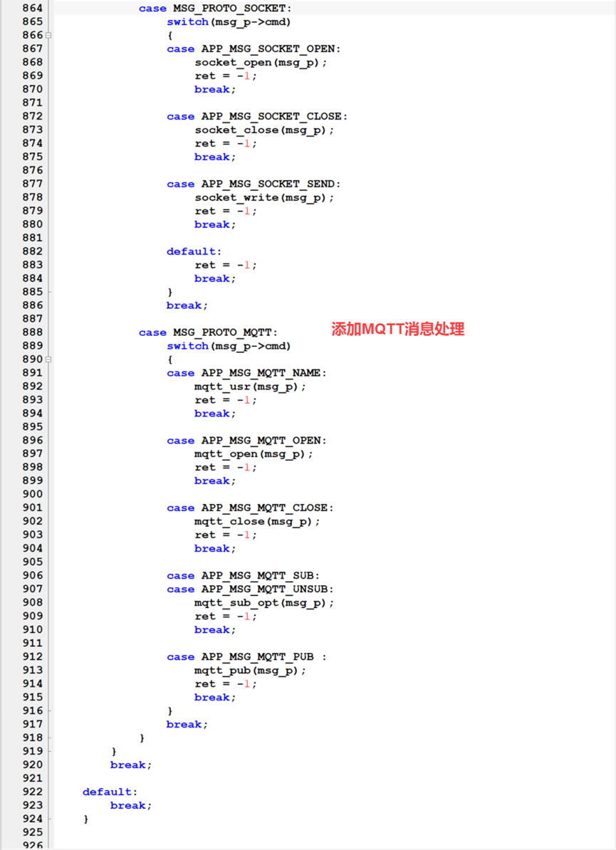The width and height of the screenshot is (616, 850).
Task: Click the closing brace on line 885
Action: (169, 292)
